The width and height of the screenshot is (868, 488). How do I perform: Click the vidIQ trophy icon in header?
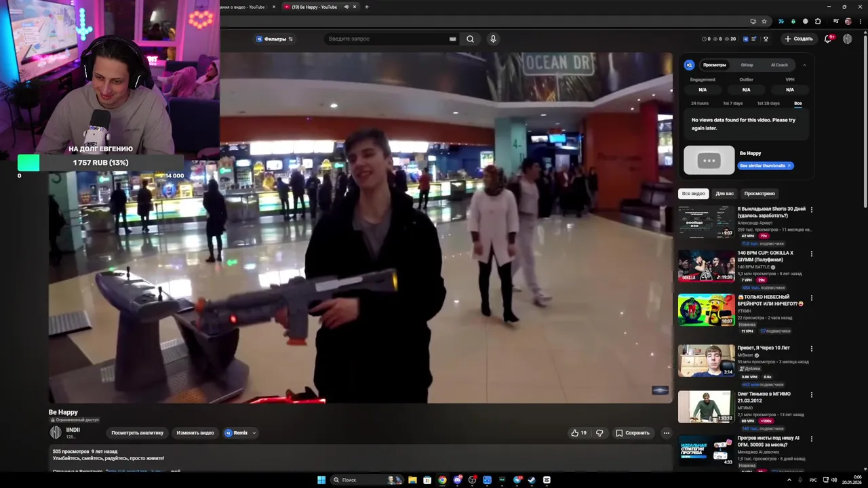766,39
